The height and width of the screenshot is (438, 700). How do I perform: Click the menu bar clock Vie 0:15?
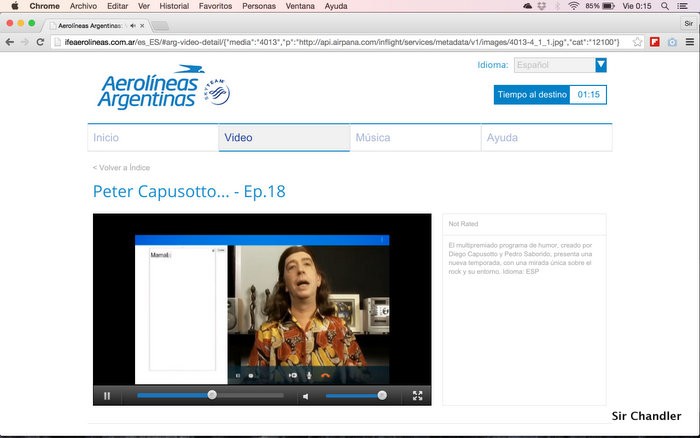pyautogui.click(x=637, y=6)
